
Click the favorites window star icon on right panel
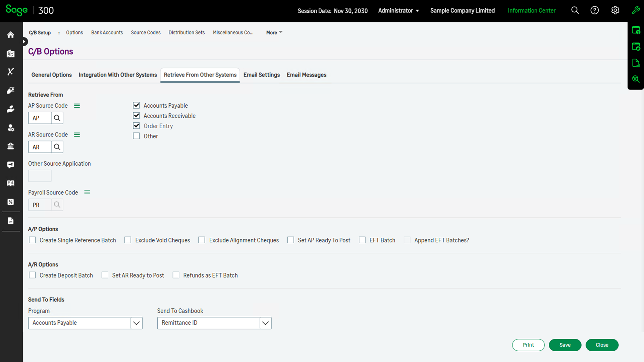coord(636,47)
